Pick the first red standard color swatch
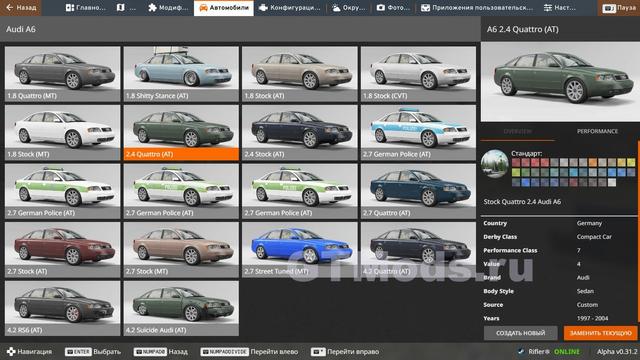The width and height of the screenshot is (640, 360). click(x=516, y=162)
